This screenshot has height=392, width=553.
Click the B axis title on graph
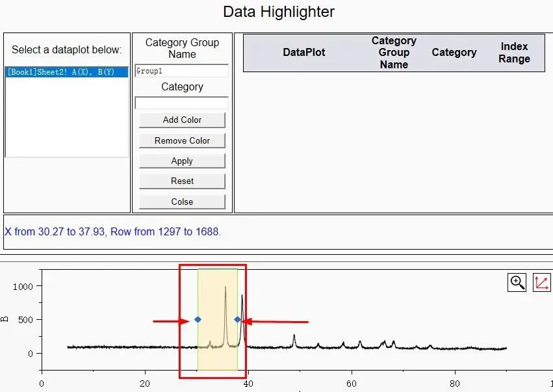tap(5, 319)
